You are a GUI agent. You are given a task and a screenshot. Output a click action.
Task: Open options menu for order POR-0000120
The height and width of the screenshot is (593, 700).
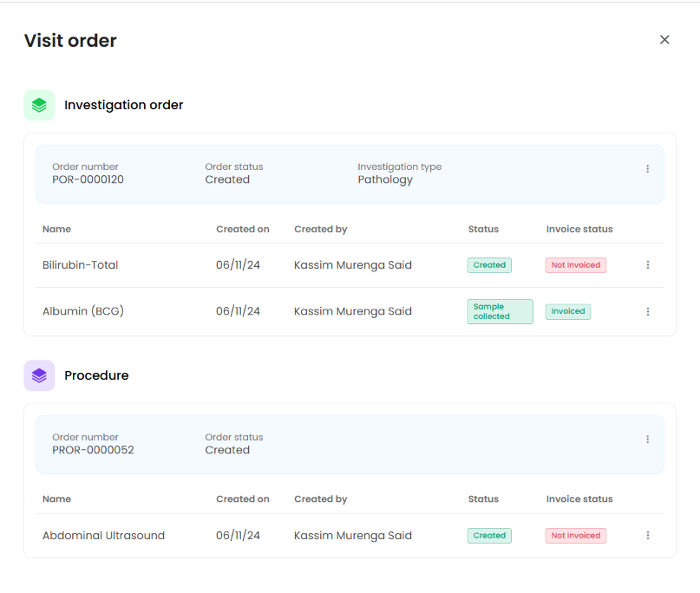coord(647,169)
